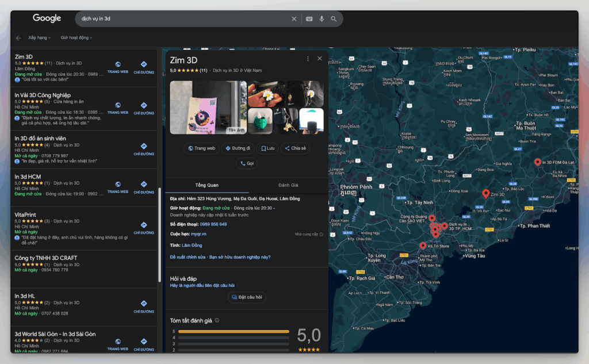589x364 pixels.
Task: Close the Zim 3D details panel
Action: [320, 59]
